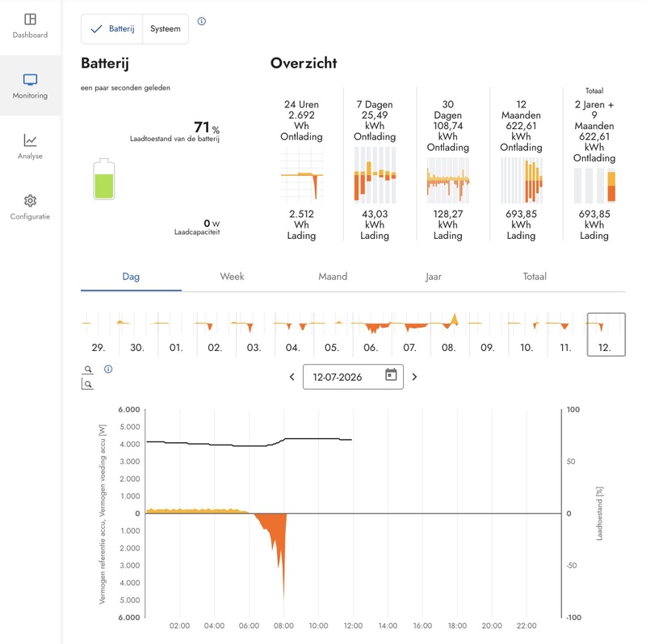Click the 12-07-2026 date input field
The image size is (646, 644).
point(353,377)
